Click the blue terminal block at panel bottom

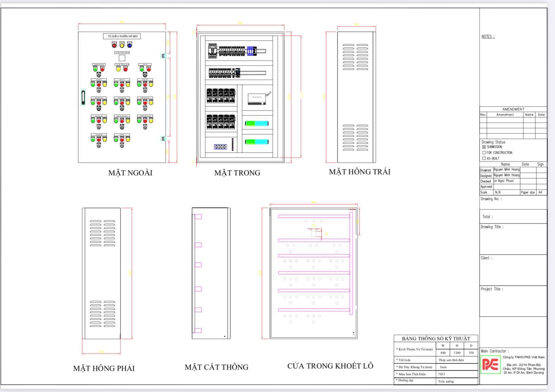pos(220,147)
